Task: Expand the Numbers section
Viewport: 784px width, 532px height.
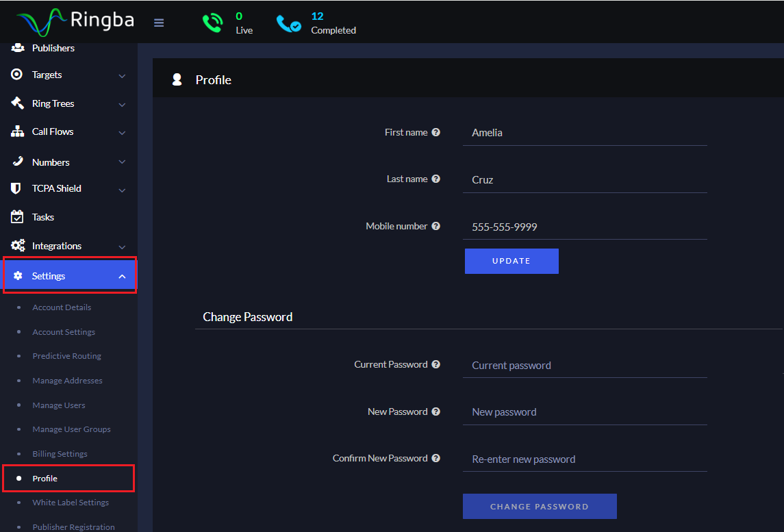Action: (122, 162)
